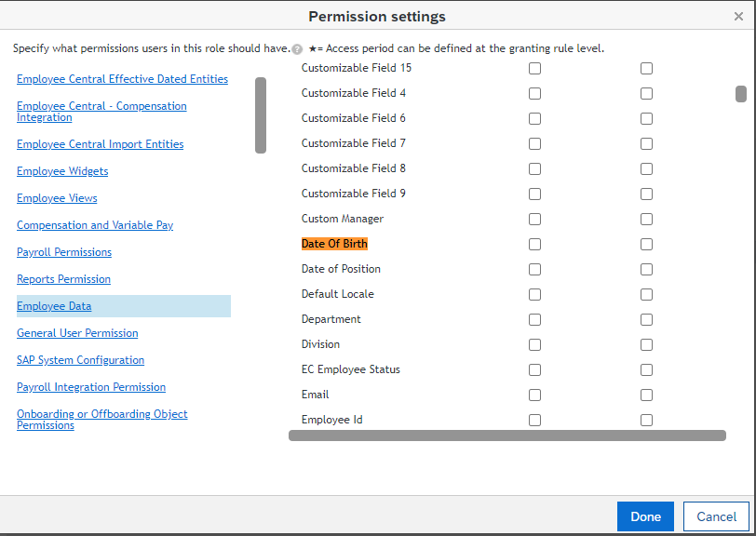Select Employee Data category
This screenshot has height=536, width=756.
coord(54,306)
